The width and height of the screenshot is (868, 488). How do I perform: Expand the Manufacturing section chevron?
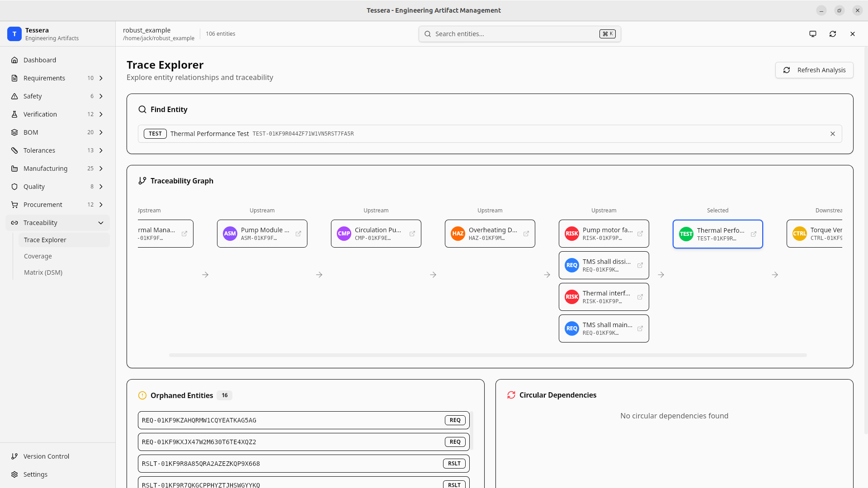point(101,169)
